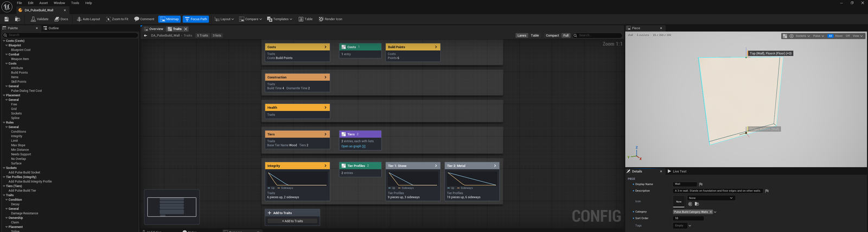Click the + Add to Traits button
The height and width of the screenshot is (232, 868).
coord(292,221)
